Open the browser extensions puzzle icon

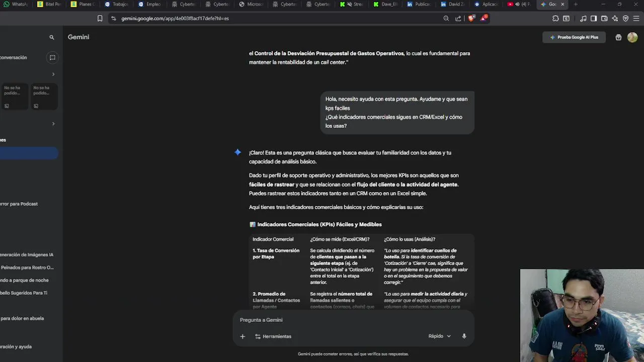click(x=555, y=18)
